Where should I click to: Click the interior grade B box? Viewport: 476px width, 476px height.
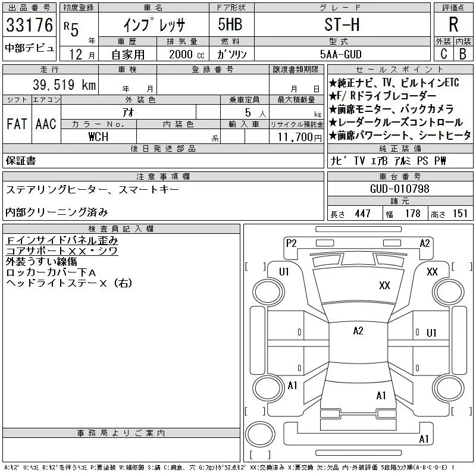coord(464,54)
